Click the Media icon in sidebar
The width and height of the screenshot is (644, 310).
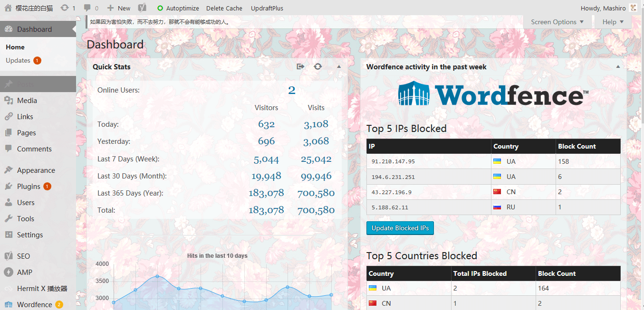pyautogui.click(x=9, y=100)
